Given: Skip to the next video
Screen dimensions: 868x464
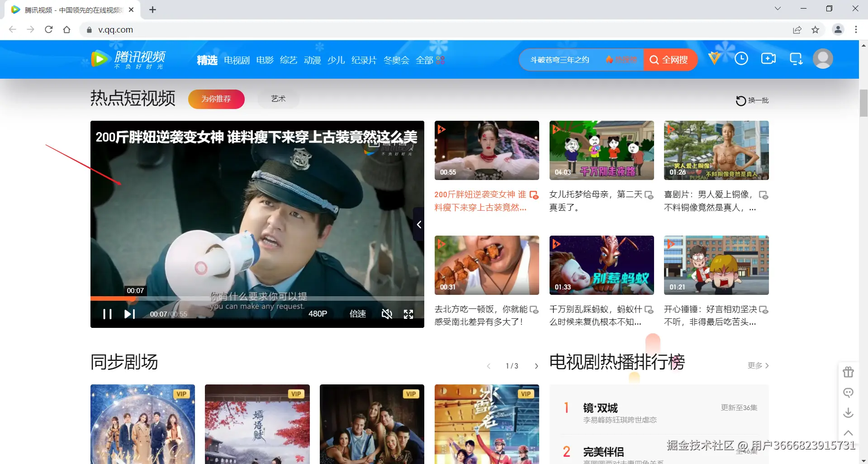Looking at the screenshot, I should tap(129, 314).
